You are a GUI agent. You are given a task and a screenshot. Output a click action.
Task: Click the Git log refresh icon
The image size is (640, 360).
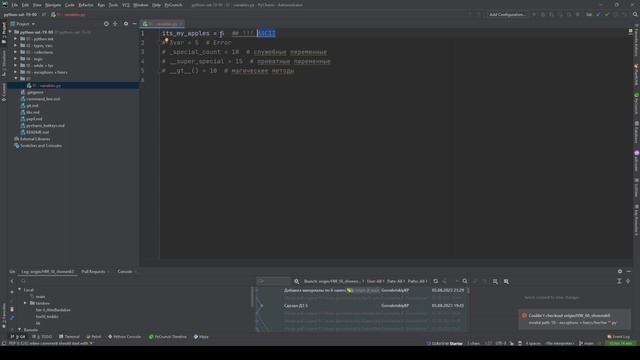click(x=436, y=281)
